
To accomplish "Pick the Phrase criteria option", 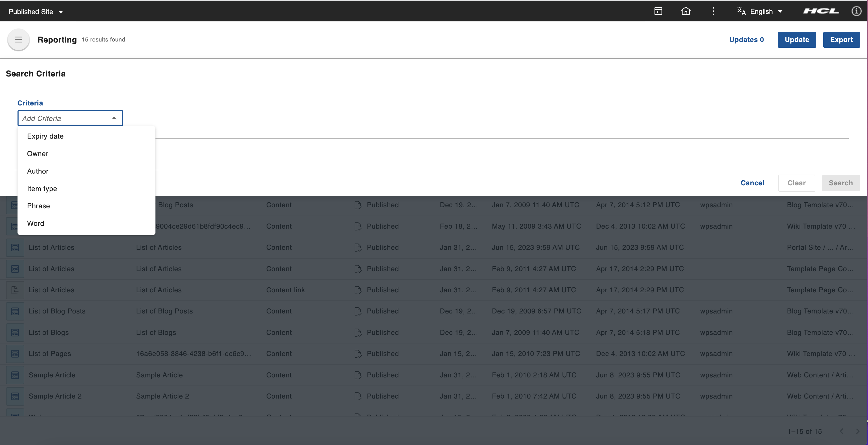I will click(38, 206).
